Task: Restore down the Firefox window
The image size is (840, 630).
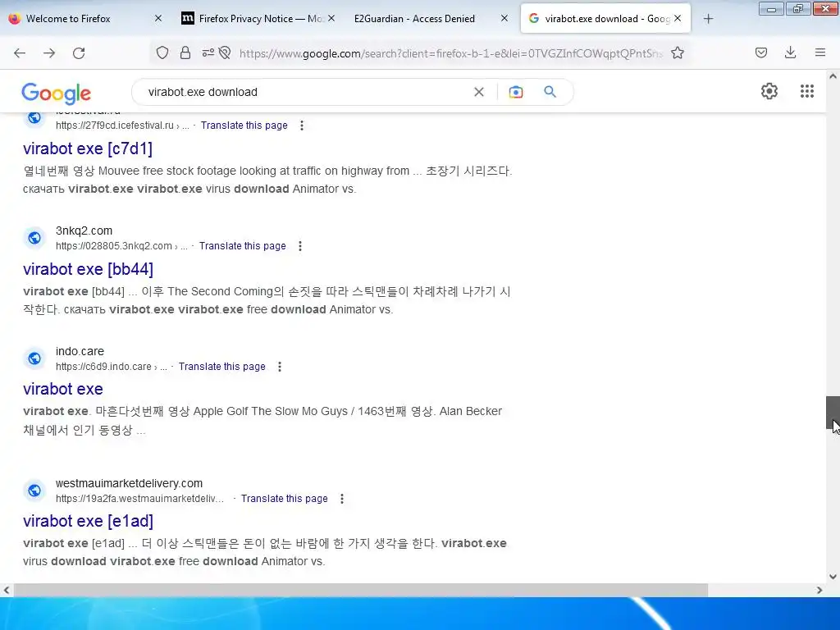Action: [x=797, y=9]
